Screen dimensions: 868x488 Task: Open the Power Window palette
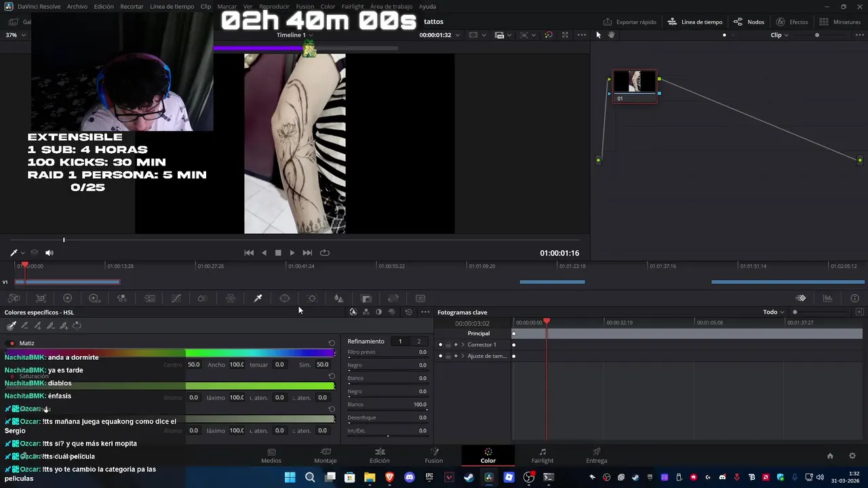pos(285,298)
